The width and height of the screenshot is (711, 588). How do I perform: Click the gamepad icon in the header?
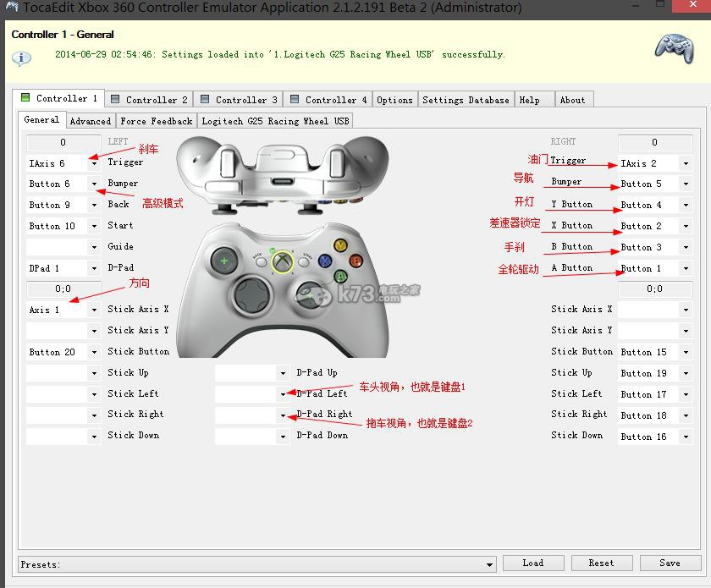[673, 48]
